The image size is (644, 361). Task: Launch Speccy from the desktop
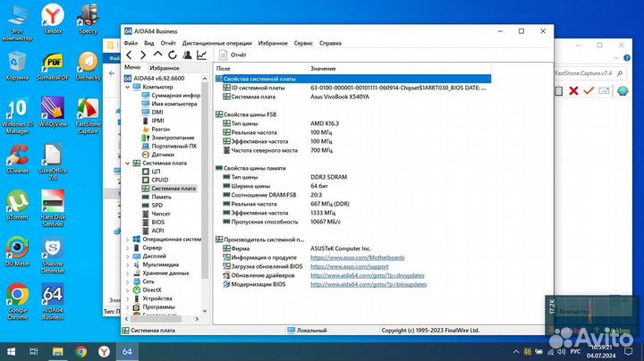click(88, 19)
